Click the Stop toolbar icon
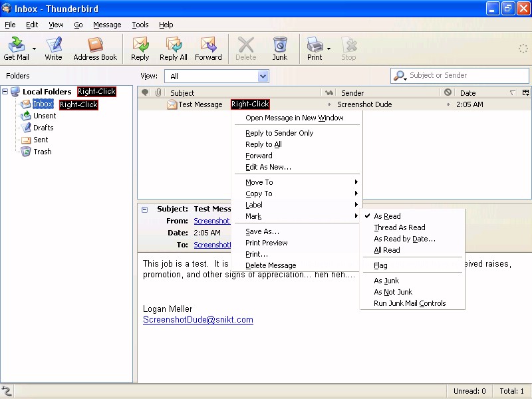Viewport: 532px width, 399px height. [348, 49]
